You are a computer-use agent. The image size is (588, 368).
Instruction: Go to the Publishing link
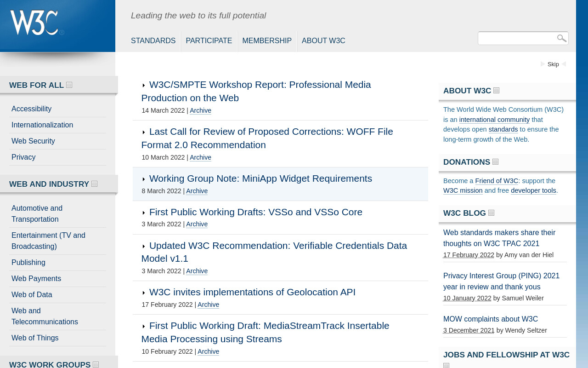click(x=28, y=263)
